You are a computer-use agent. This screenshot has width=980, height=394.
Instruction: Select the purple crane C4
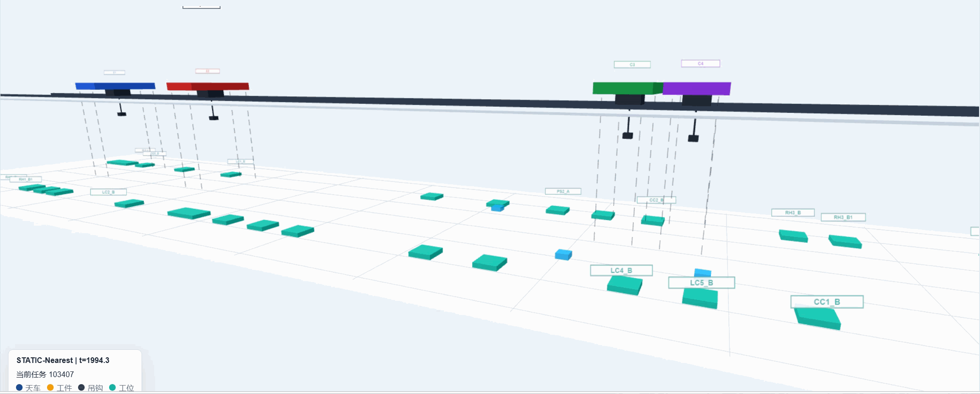(697, 89)
